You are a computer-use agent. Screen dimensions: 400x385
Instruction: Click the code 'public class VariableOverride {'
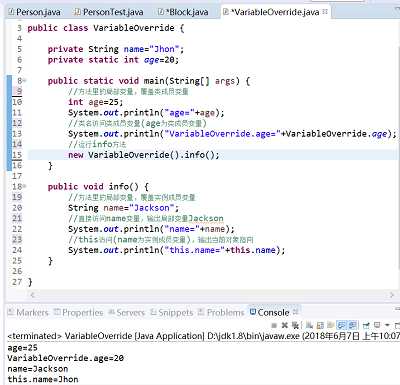tap(106, 28)
